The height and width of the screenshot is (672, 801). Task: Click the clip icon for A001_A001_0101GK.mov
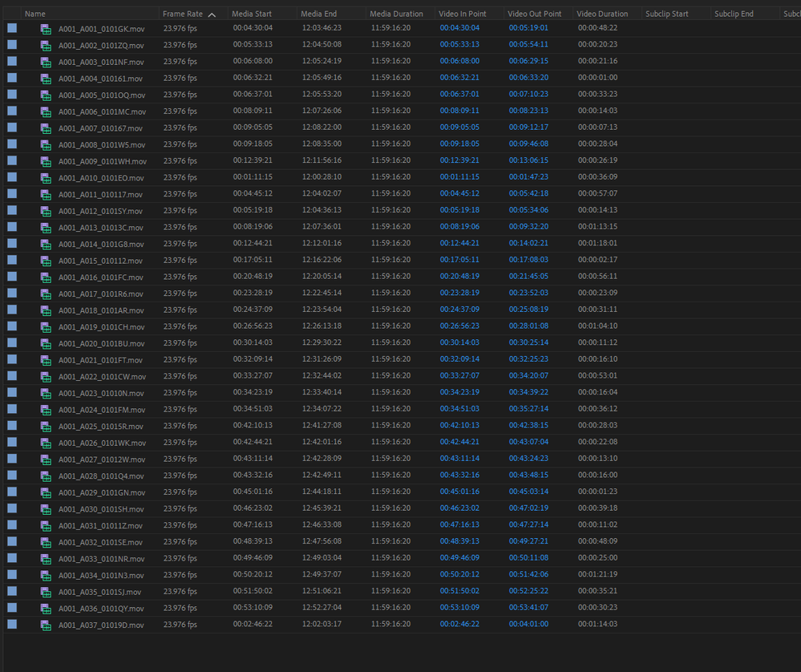46,29
